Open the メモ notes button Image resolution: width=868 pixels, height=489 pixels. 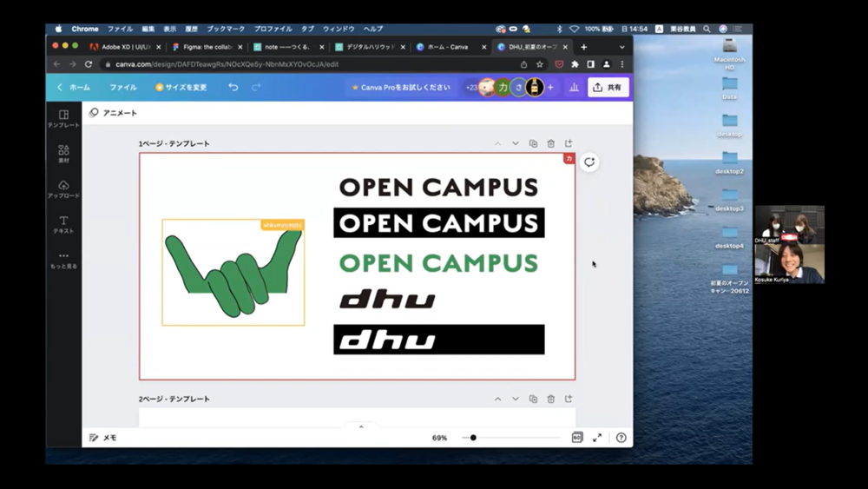tap(103, 438)
